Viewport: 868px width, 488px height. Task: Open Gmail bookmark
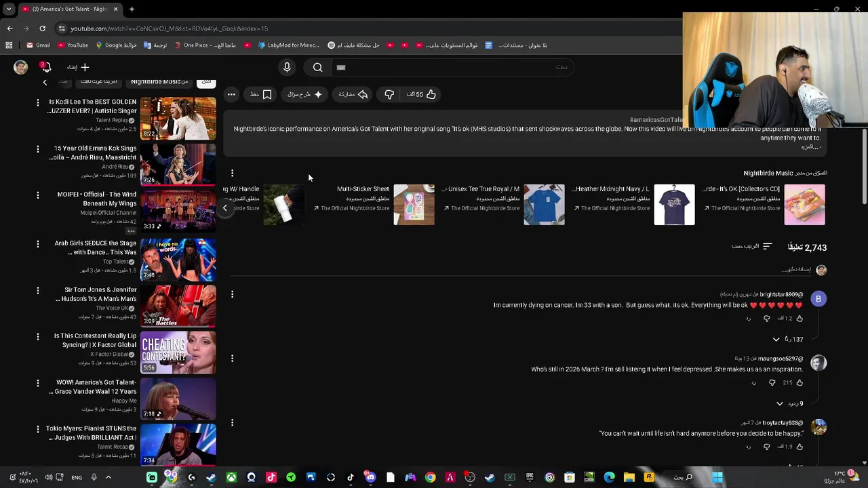(x=38, y=45)
